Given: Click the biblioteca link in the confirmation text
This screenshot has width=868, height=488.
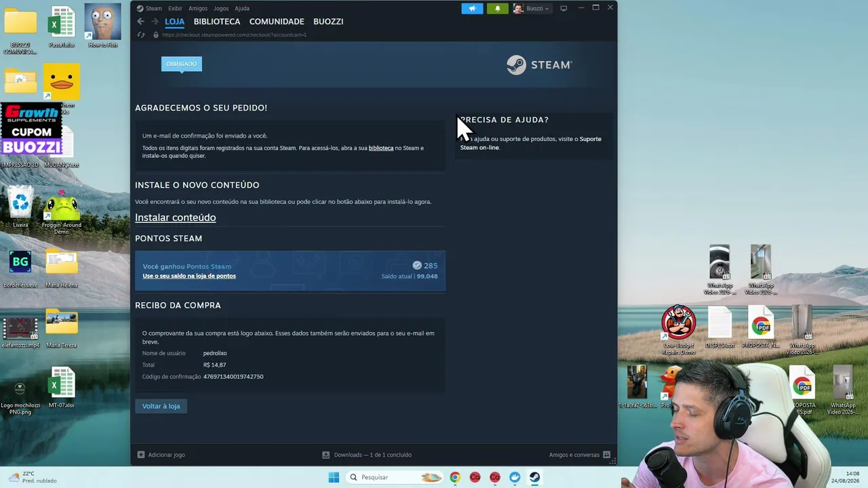Looking at the screenshot, I should click(381, 148).
